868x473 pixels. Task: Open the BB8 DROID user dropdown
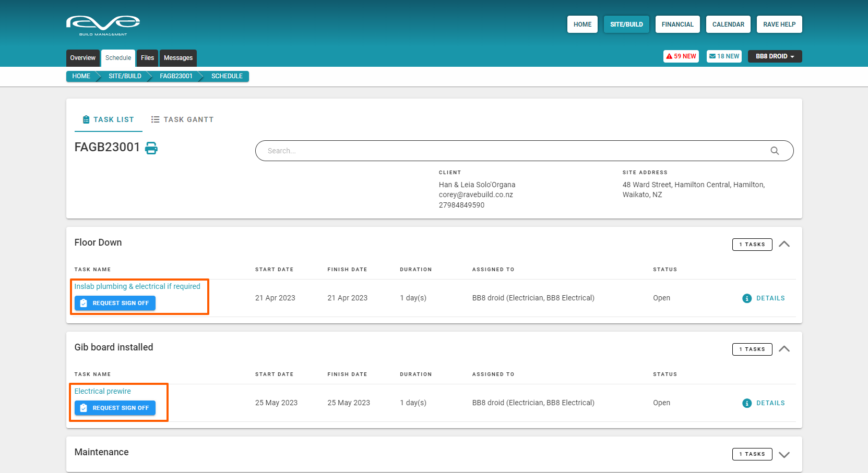(x=775, y=56)
